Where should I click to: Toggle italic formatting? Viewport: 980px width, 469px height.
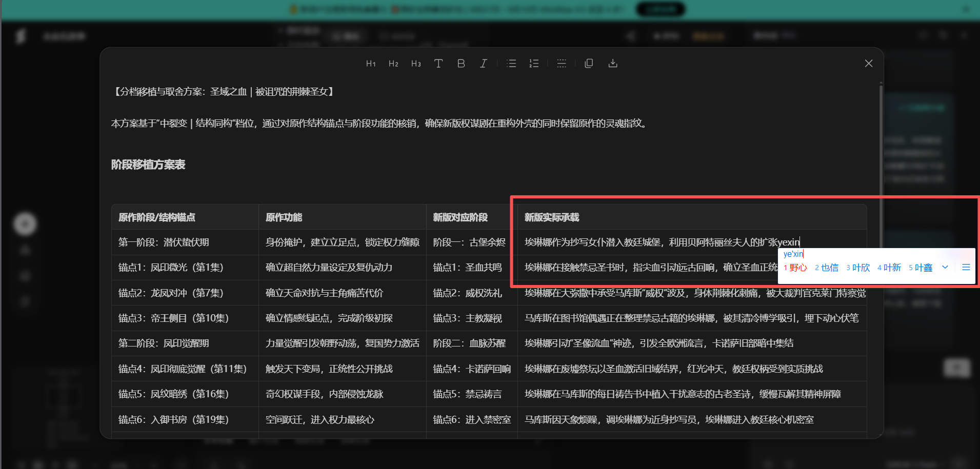click(483, 64)
